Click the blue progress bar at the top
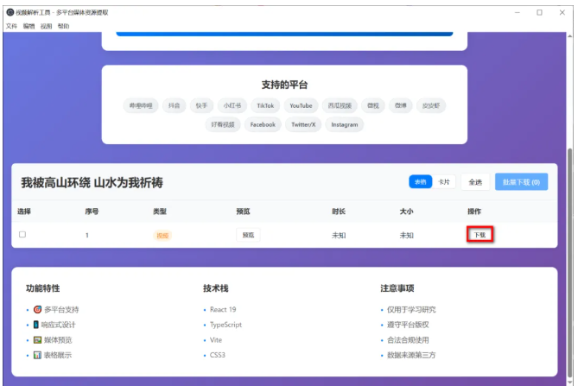The width and height of the screenshot is (578, 392). coord(284,34)
